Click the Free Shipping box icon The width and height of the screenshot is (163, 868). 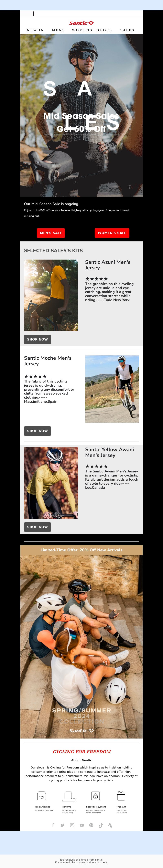click(41, 796)
